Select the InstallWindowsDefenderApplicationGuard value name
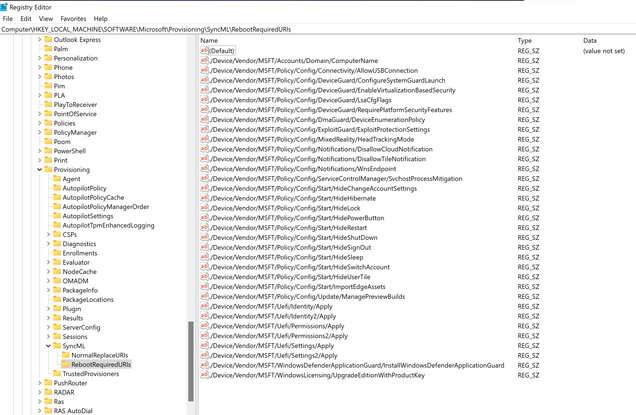Viewport: 636px width, 415px height. tap(357, 366)
